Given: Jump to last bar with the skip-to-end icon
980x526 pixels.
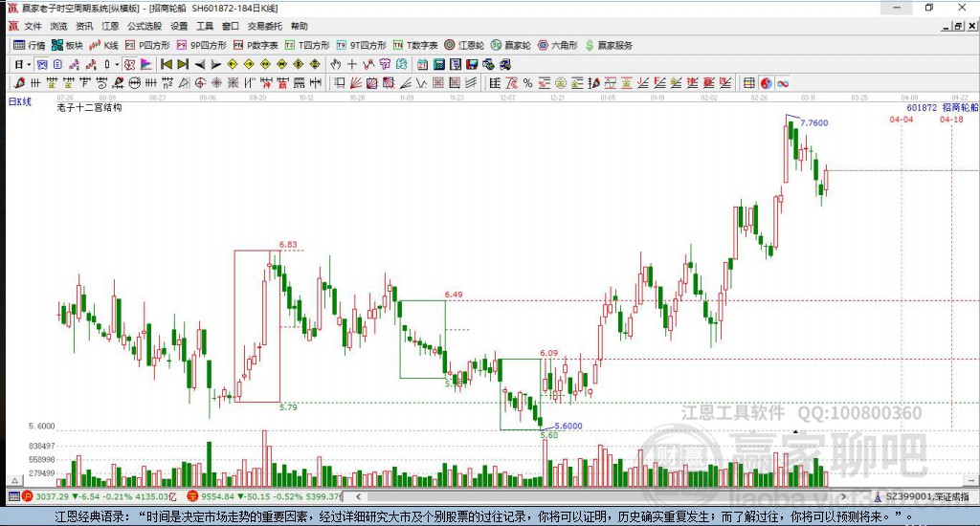Looking at the screenshot, I should (x=183, y=64).
